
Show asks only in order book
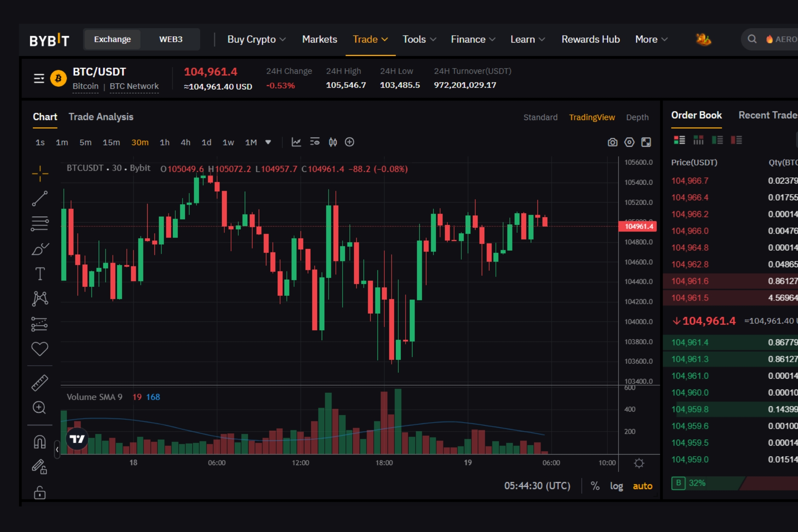(736, 140)
